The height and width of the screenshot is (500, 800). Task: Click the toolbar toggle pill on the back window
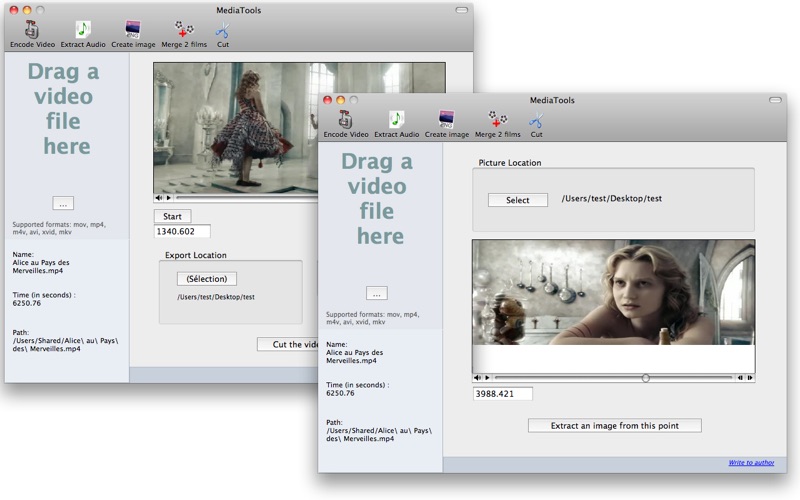point(462,10)
